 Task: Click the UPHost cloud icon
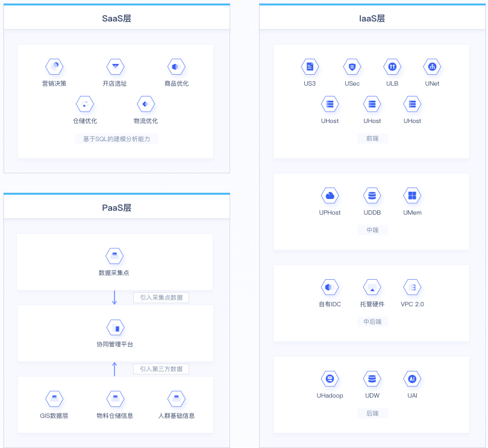click(330, 195)
